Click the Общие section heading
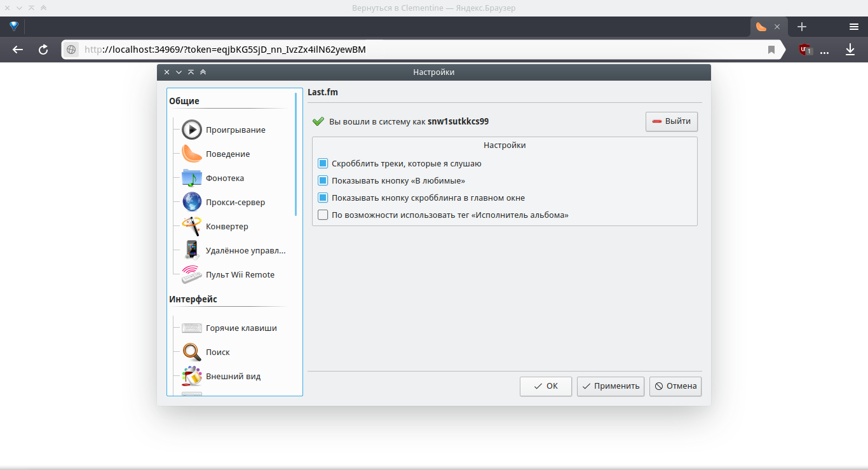This screenshot has width=868, height=470. (184, 101)
